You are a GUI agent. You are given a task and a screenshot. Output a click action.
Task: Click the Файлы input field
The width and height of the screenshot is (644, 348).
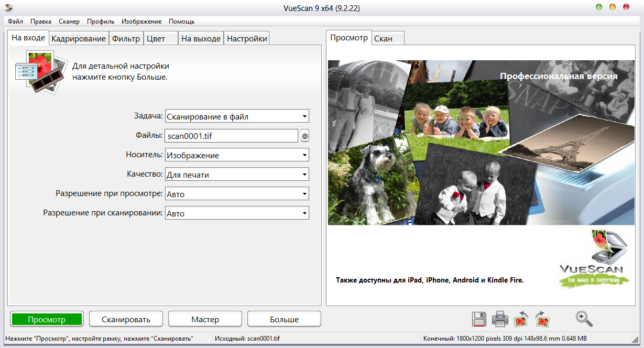point(231,136)
